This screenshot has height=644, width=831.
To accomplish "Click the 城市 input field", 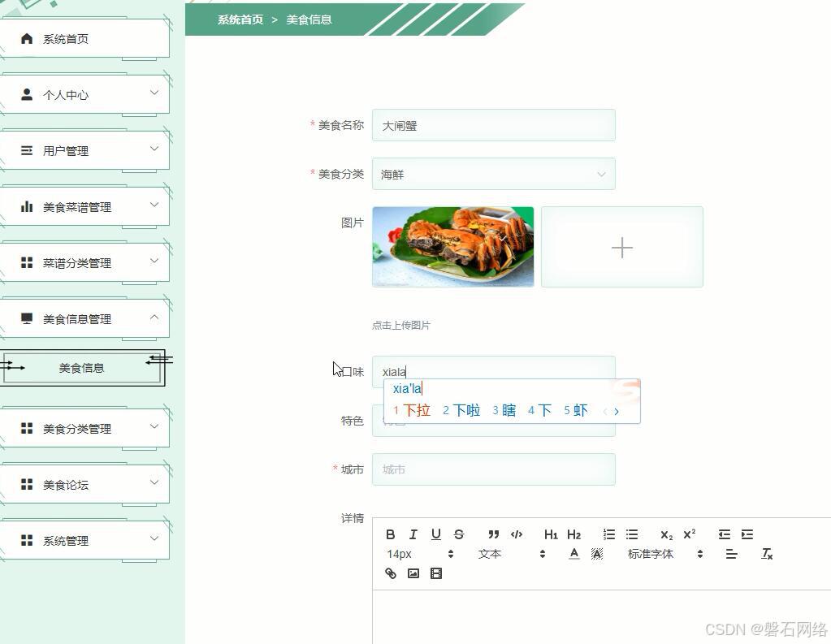I will [493, 469].
